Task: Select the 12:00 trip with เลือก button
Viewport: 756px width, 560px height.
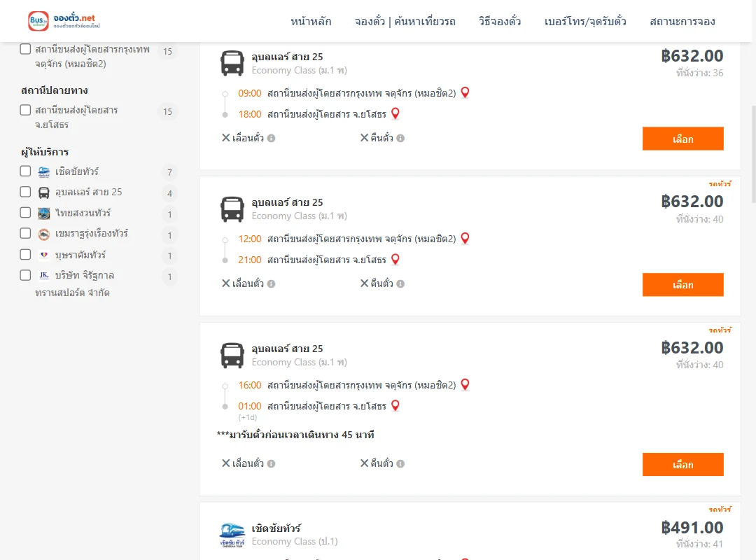Action: [x=682, y=285]
